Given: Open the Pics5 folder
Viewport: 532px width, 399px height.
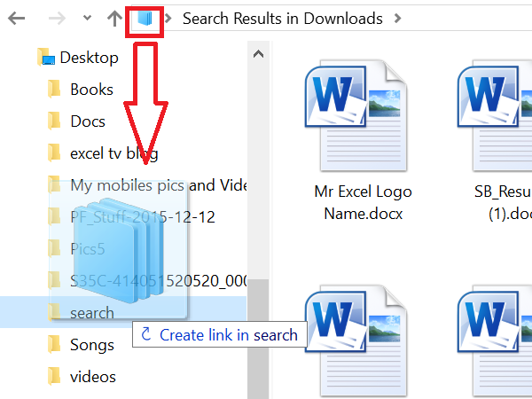Looking at the screenshot, I should pos(87,249).
